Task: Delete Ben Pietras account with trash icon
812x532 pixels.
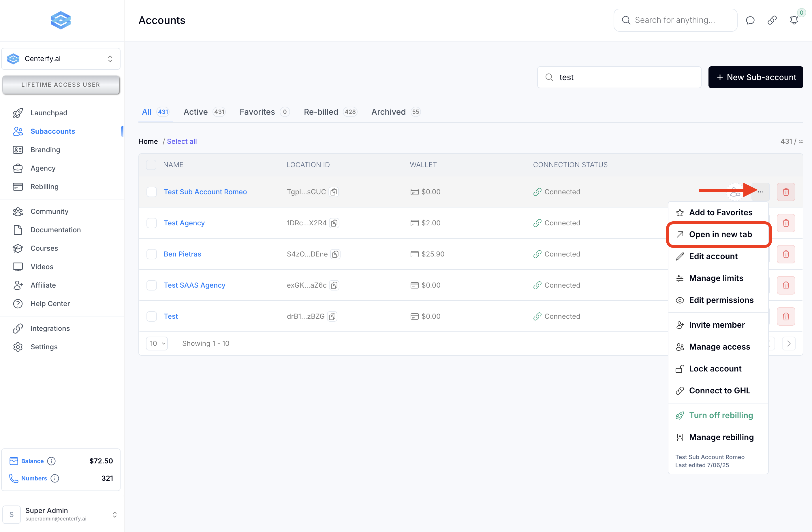Action: pos(786,254)
